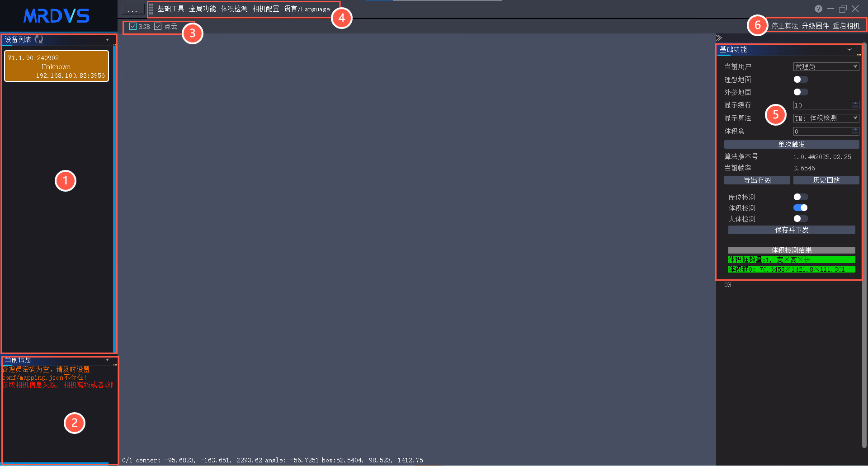
Task: Open the 当前用户 dropdown showing 管理员
Action: click(x=826, y=66)
